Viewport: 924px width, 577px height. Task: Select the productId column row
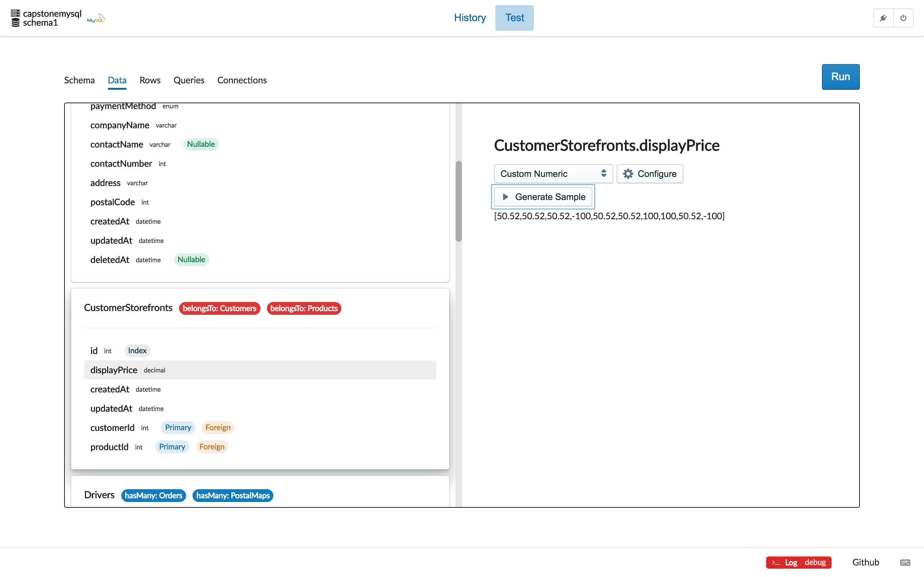[x=260, y=447]
